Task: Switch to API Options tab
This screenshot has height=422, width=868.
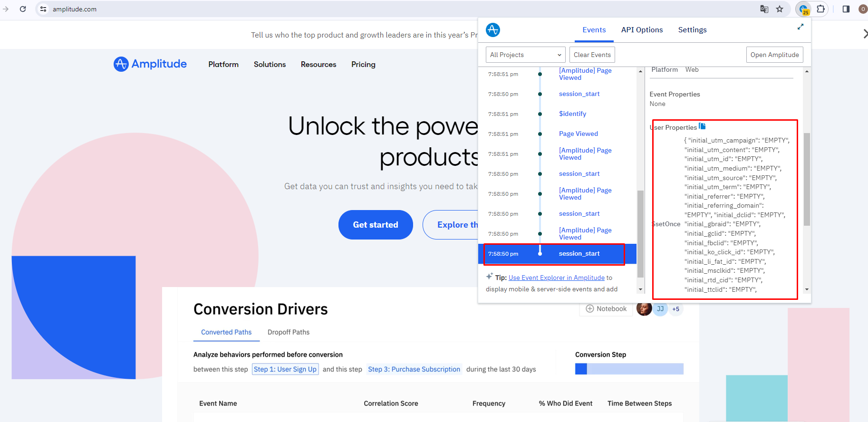Action: click(x=642, y=30)
